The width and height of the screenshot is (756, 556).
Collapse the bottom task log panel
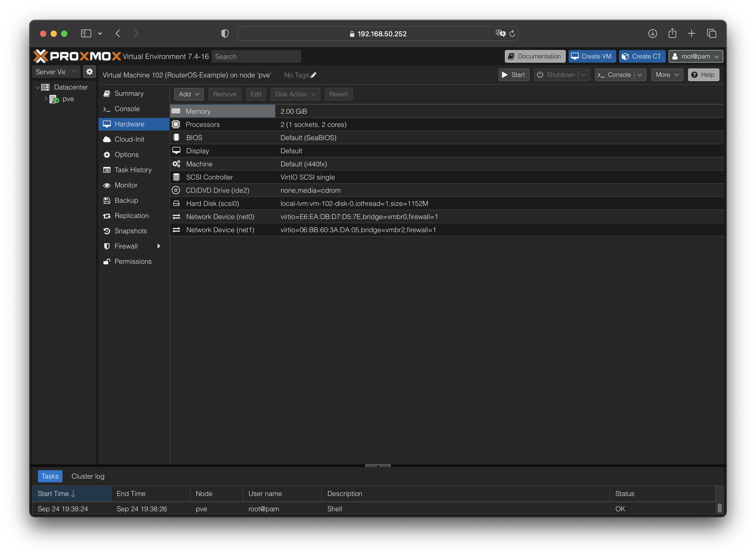click(x=378, y=466)
